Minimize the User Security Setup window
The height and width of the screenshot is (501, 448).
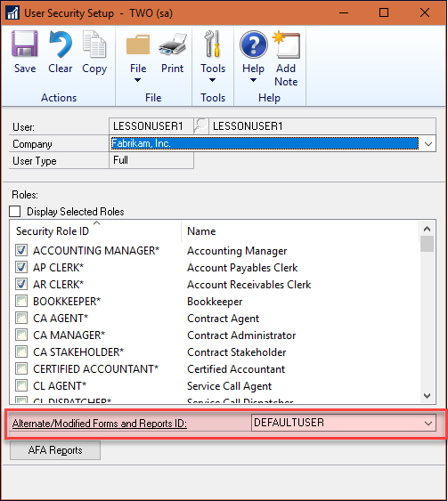[x=344, y=12]
